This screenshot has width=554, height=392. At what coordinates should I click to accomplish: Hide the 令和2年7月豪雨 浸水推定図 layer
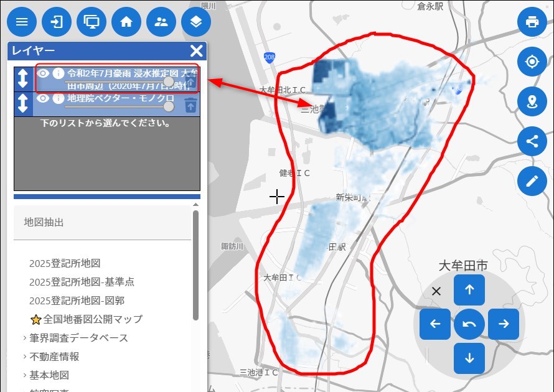43,73
